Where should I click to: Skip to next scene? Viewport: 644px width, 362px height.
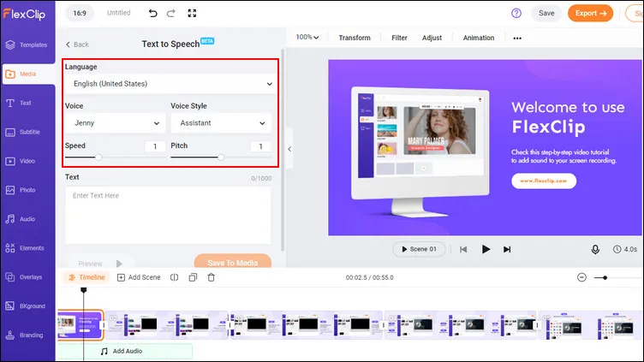[x=507, y=249]
